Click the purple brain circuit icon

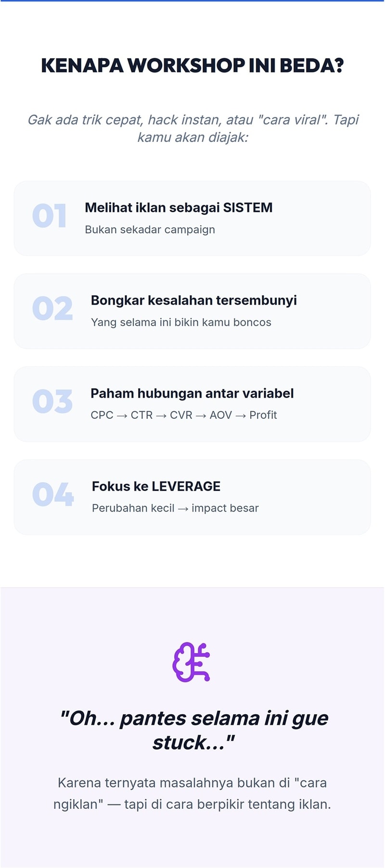click(192, 662)
